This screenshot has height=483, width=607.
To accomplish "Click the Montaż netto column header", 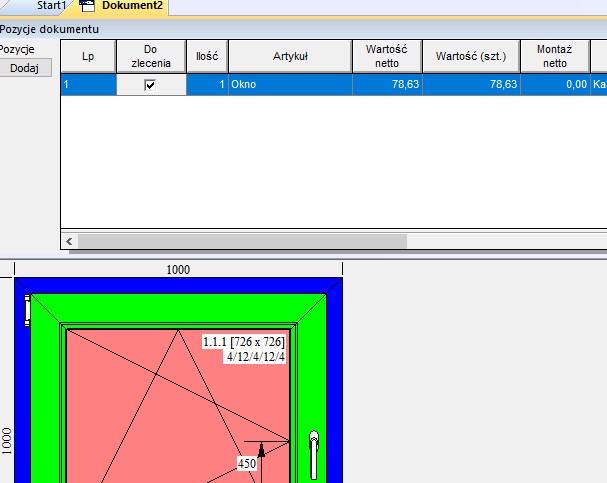I will tap(555, 56).
